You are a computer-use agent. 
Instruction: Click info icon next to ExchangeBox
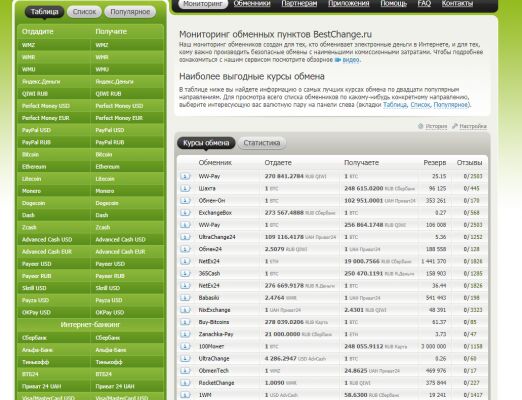(x=185, y=213)
